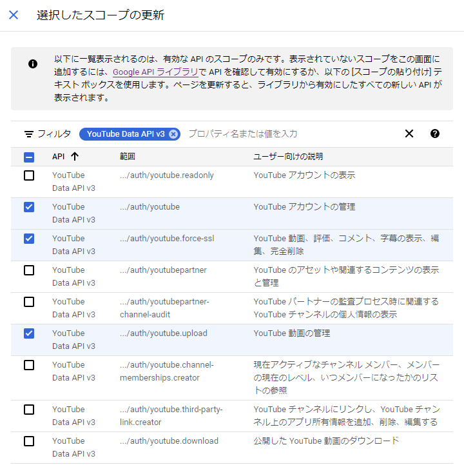464x476 pixels.
Task: Open filter help question mark icon
Action: coord(435,134)
